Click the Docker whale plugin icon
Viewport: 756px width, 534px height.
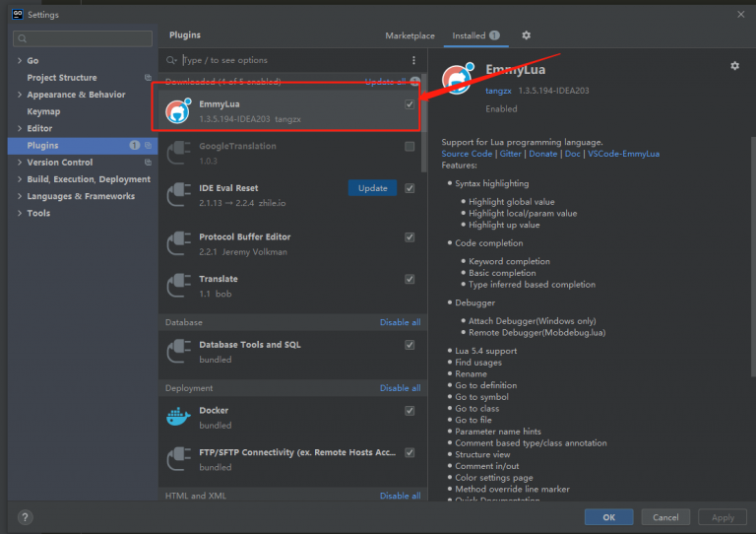pyautogui.click(x=178, y=418)
